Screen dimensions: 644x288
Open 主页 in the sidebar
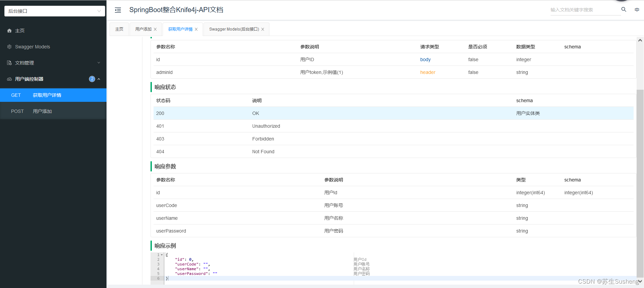coord(53,31)
